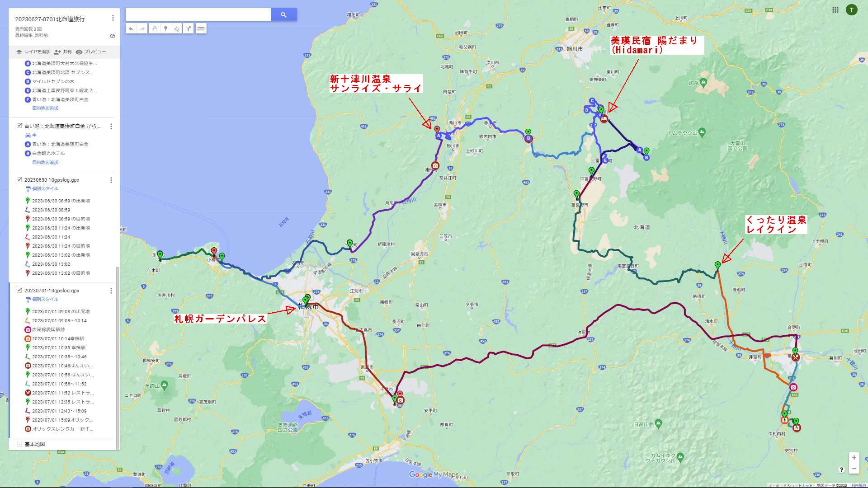Open map title three-dot options menu

point(113,18)
